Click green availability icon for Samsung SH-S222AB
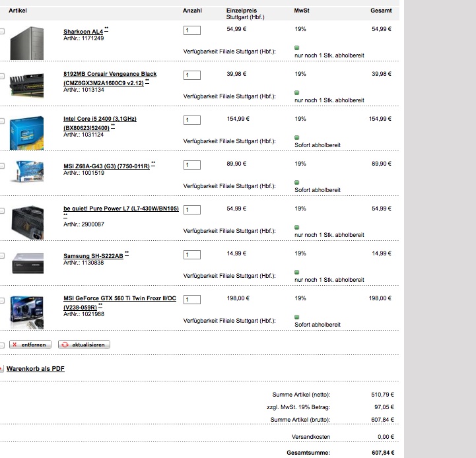 pos(297,273)
